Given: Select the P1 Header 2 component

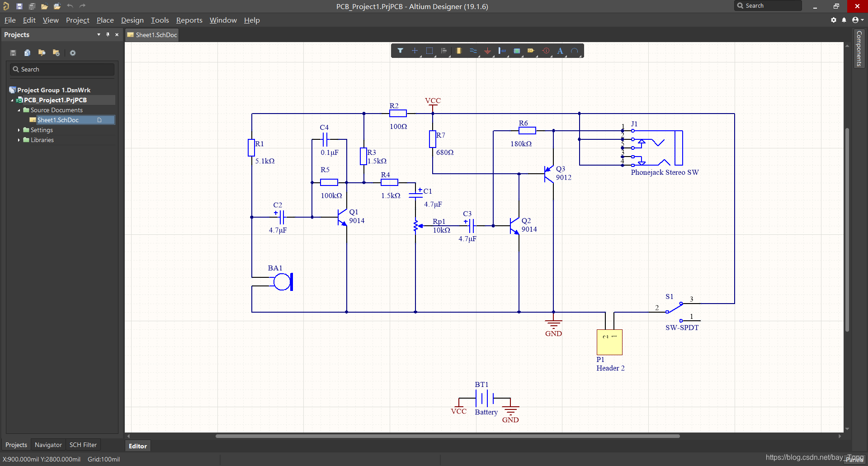Looking at the screenshot, I should click(609, 342).
